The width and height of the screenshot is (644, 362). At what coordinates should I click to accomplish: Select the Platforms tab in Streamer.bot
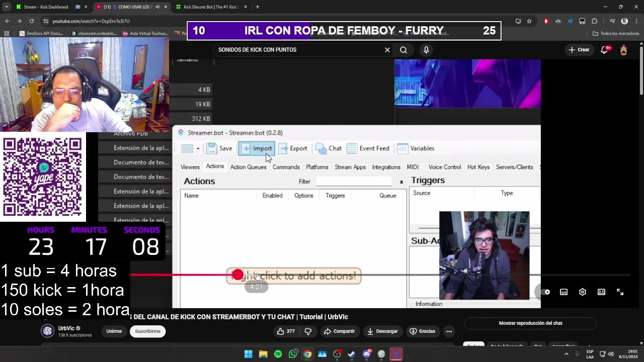(317, 167)
